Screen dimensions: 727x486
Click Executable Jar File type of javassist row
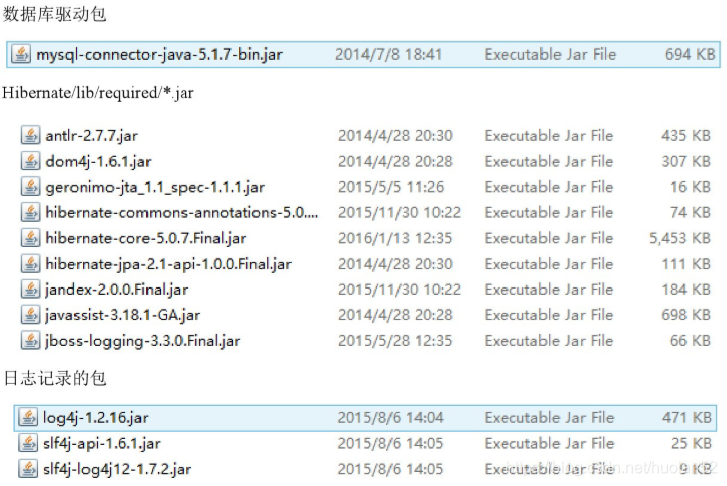[x=549, y=315]
